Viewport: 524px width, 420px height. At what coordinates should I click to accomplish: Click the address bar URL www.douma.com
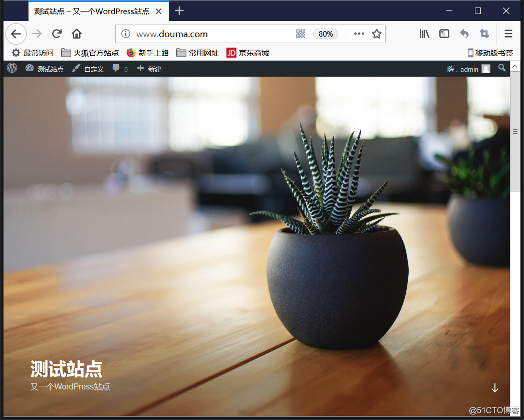172,34
